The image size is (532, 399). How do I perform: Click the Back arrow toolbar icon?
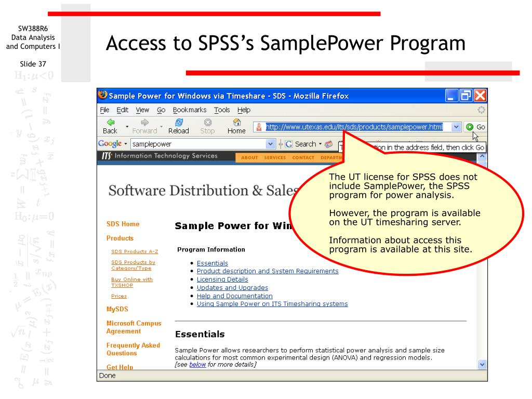pos(111,122)
